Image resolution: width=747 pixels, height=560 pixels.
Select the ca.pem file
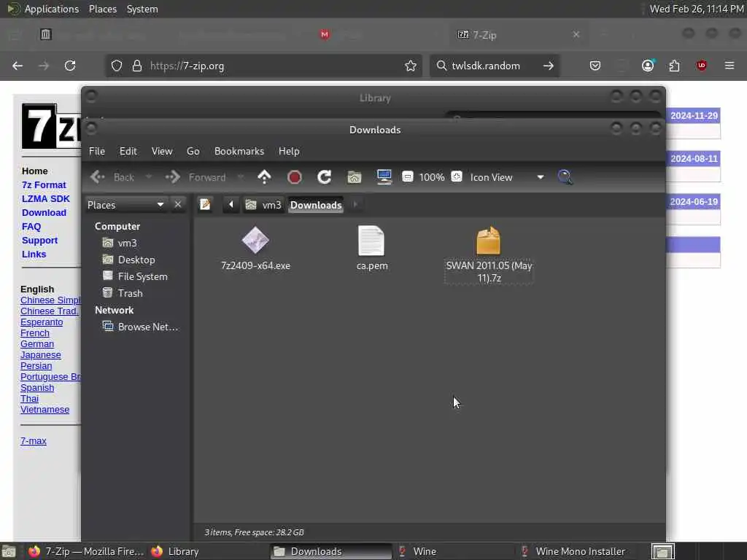[371, 248]
